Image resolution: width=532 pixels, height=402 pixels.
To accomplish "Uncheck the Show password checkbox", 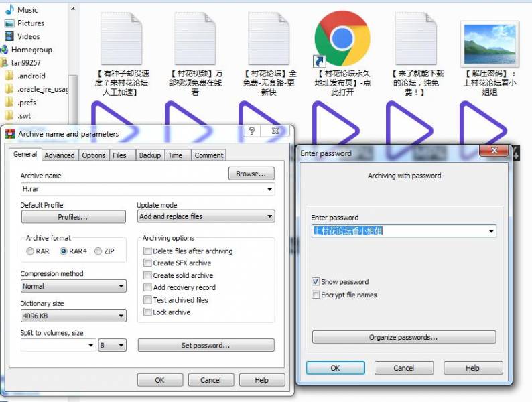I will (x=316, y=282).
